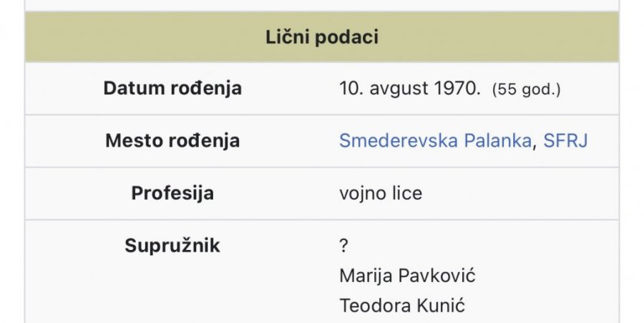This screenshot has width=644, height=323.
Task: Click the question mark spouse entry
Action: 343,246
